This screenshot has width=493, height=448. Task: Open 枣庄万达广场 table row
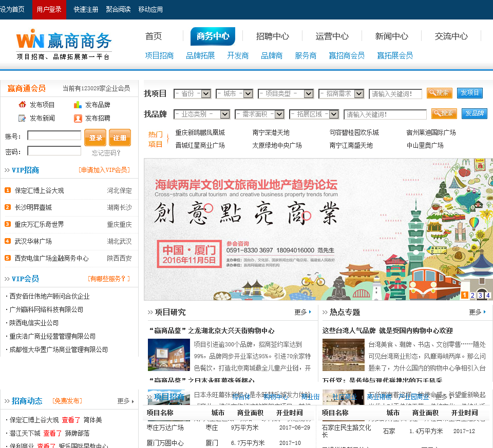tap(229, 427)
